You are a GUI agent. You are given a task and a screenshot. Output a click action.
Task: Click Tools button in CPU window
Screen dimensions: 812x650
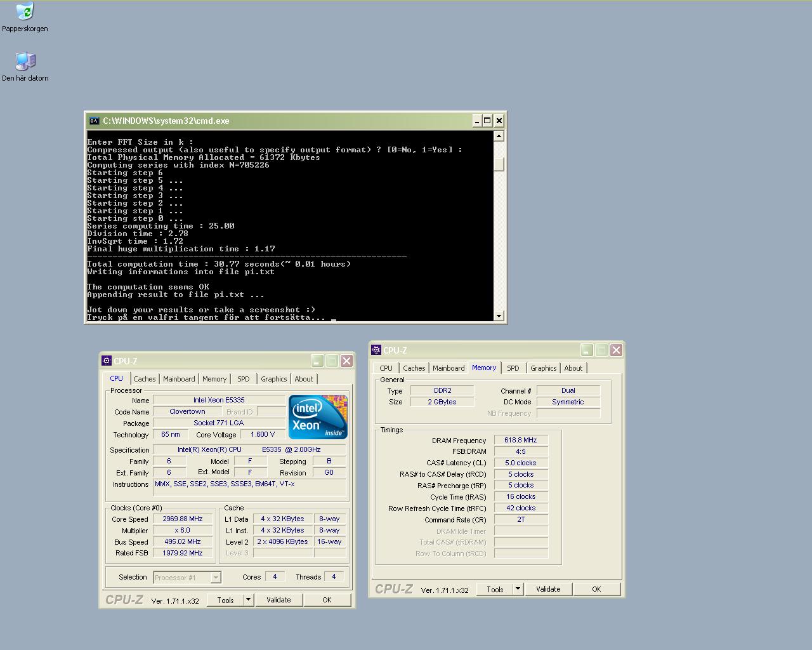tap(225, 600)
